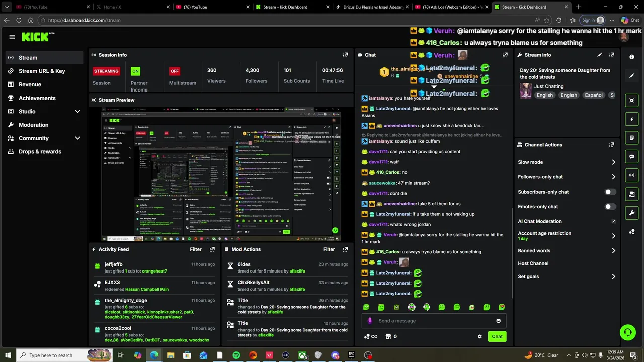Toggle the Partner Income ON badge
This screenshot has height=362, width=644.
[x=135, y=71]
